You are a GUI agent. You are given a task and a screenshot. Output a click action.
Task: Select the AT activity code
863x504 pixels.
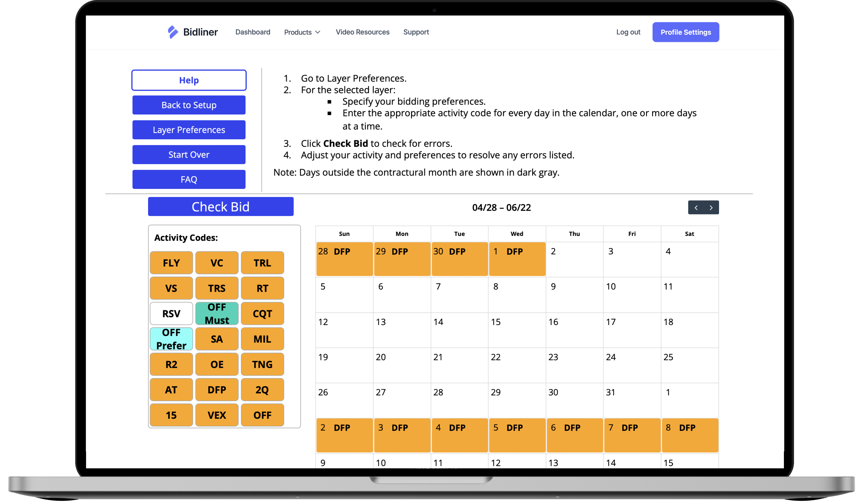[171, 389]
